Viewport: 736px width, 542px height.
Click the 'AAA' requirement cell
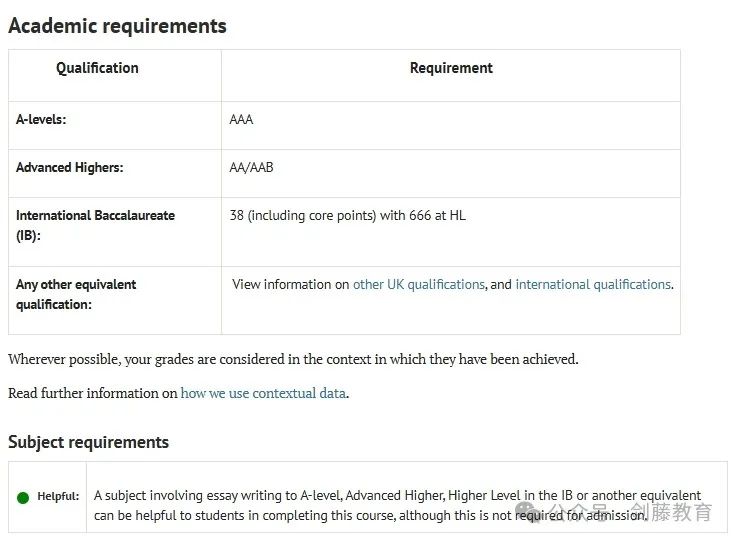click(x=241, y=119)
